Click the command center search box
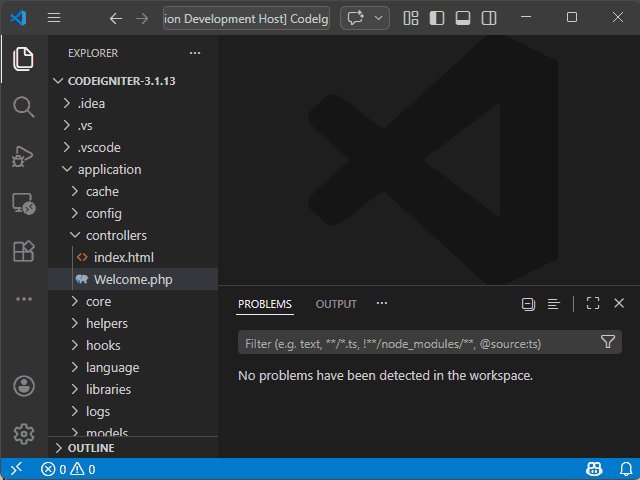Screen dimensions: 640x480 coord(247,18)
